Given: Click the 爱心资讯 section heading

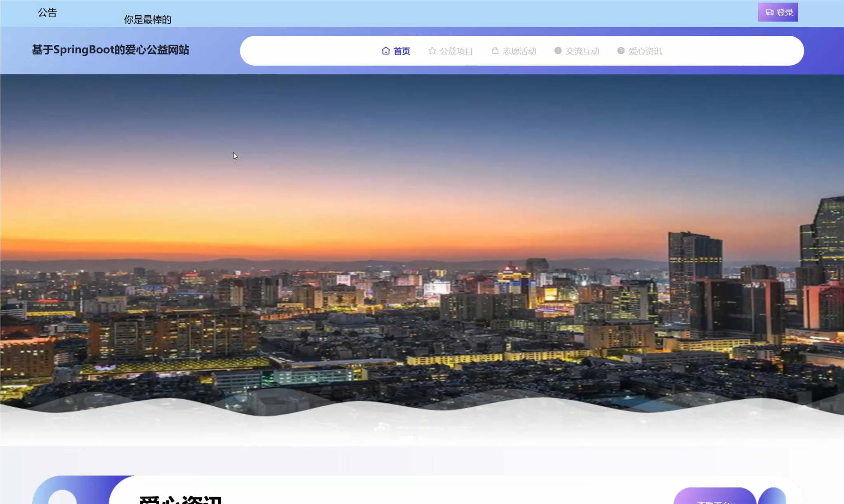Looking at the screenshot, I should point(181,499).
